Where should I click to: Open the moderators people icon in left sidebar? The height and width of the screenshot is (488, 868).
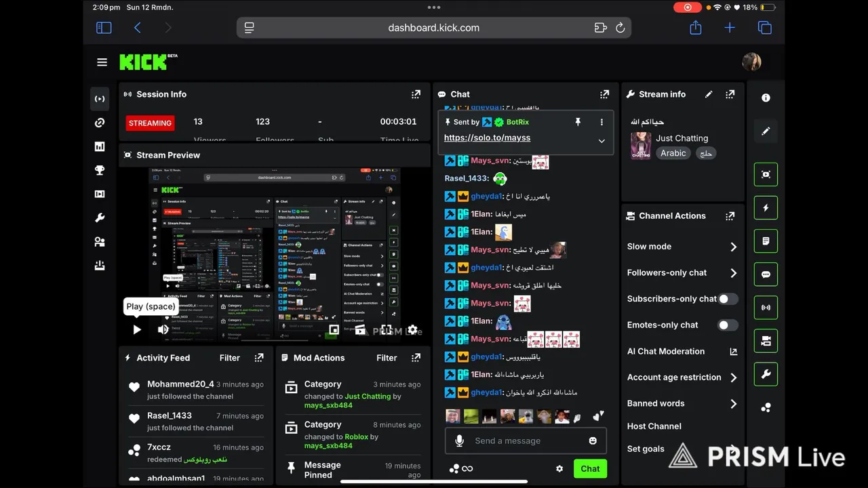(100, 242)
